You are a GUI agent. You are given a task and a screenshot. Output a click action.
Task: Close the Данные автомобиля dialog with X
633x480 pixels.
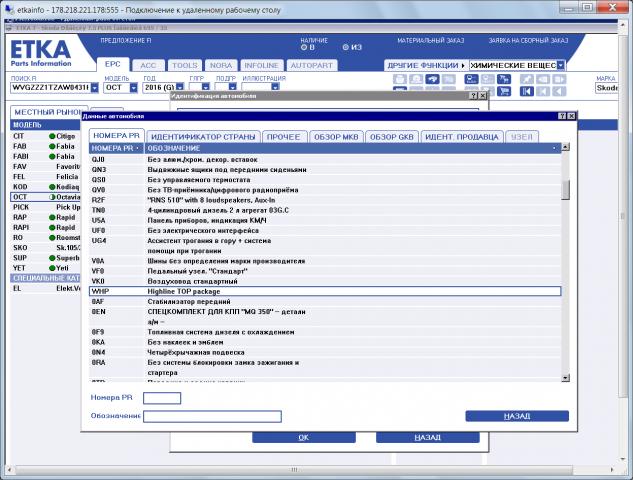pos(571,116)
